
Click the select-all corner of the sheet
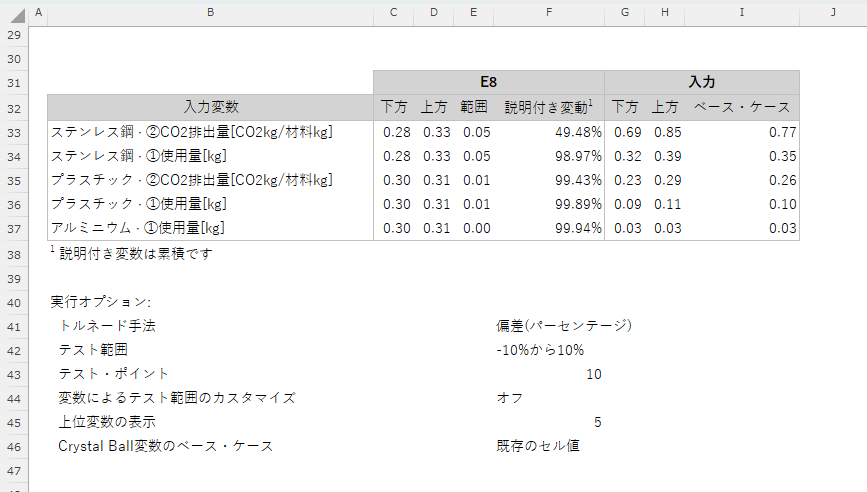click(x=14, y=12)
